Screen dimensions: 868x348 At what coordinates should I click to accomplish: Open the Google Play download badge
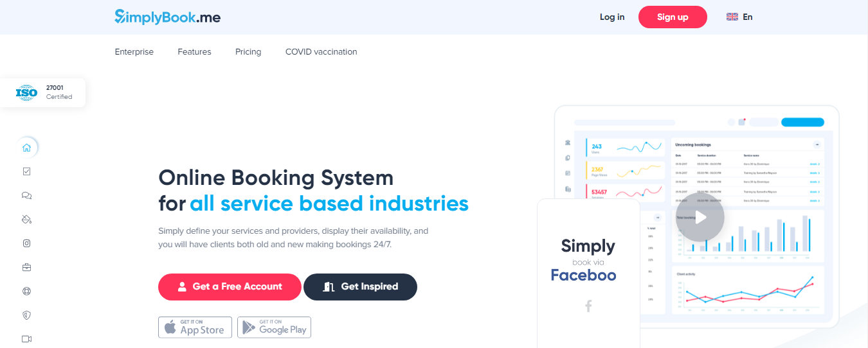pos(274,327)
